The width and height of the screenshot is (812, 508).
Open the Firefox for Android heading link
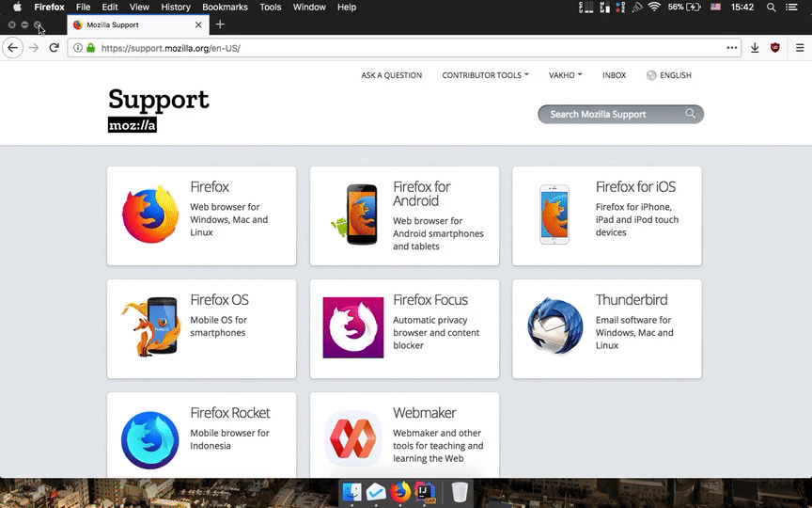pos(422,194)
